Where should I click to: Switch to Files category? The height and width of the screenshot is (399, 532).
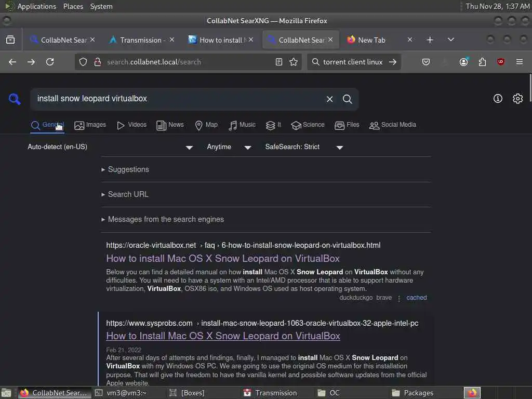pos(347,125)
